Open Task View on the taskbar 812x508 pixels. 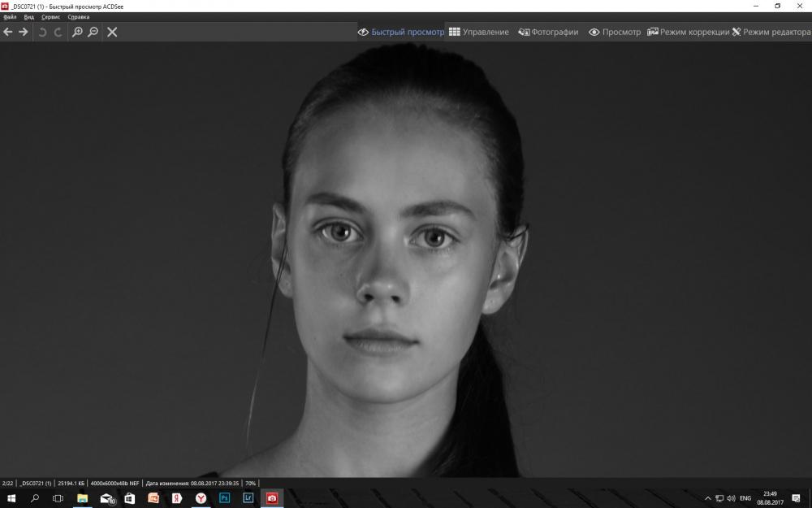pyautogui.click(x=58, y=499)
